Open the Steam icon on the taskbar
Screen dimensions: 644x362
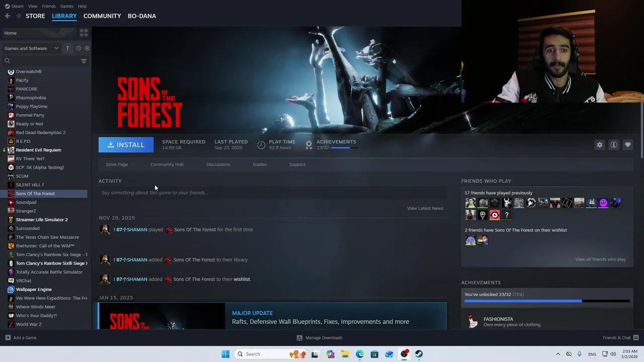click(x=419, y=354)
